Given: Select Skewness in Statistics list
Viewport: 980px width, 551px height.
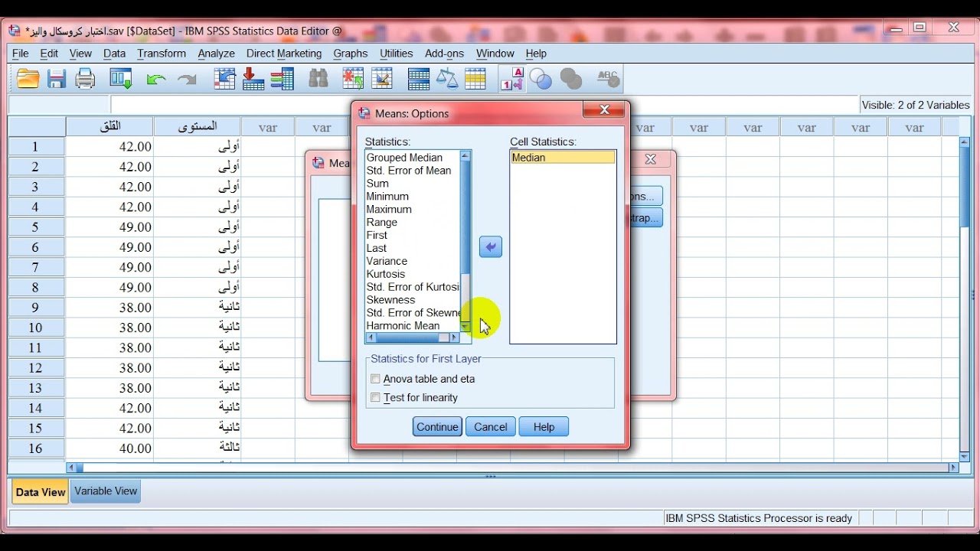Looking at the screenshot, I should [390, 300].
